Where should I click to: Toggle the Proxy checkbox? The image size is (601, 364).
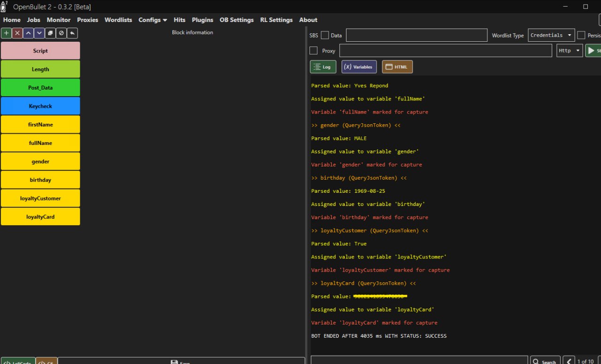tap(314, 51)
